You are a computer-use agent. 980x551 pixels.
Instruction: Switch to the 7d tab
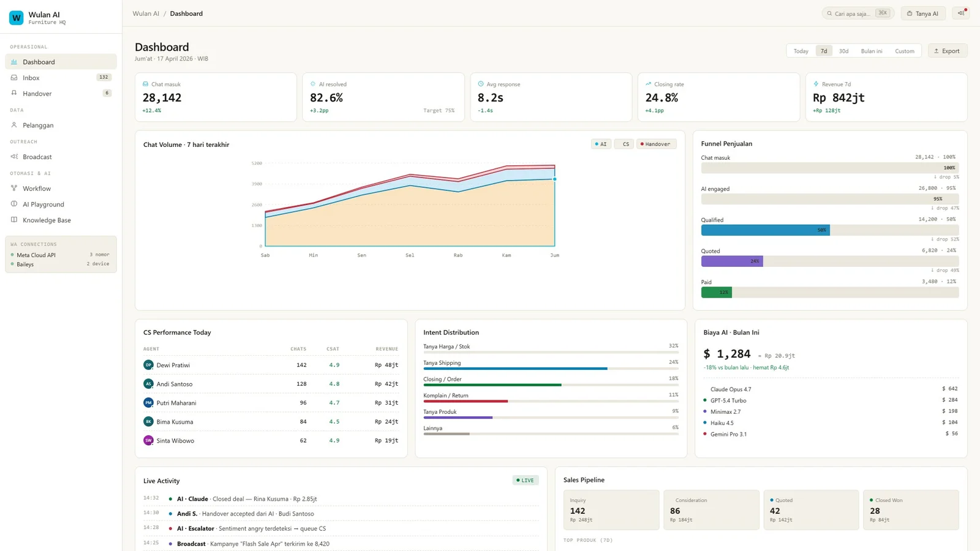(823, 51)
